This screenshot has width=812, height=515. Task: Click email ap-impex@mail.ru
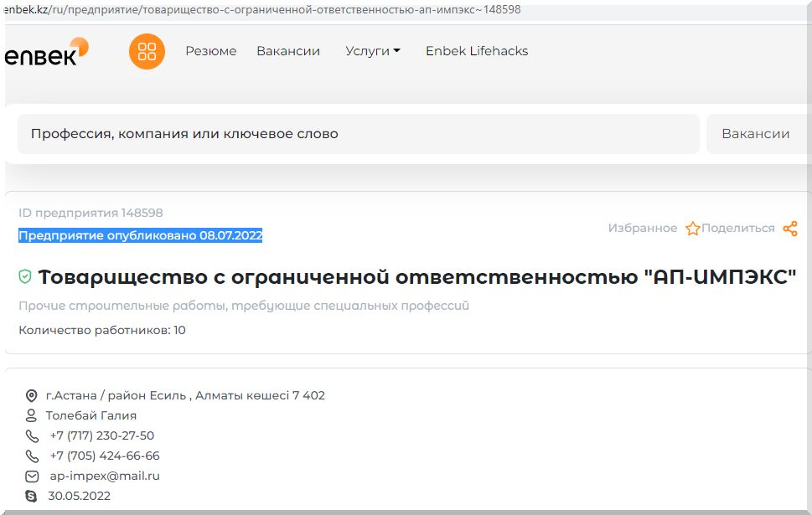[105, 476]
